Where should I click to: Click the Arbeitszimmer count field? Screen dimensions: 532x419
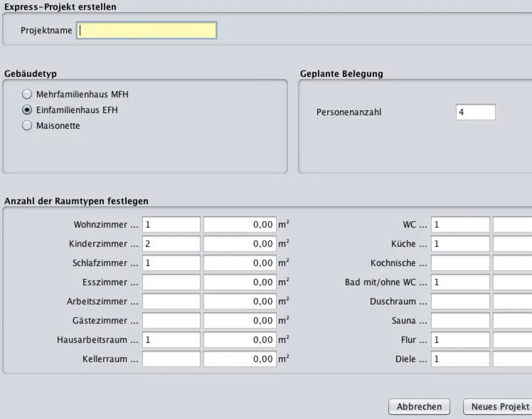tap(171, 302)
